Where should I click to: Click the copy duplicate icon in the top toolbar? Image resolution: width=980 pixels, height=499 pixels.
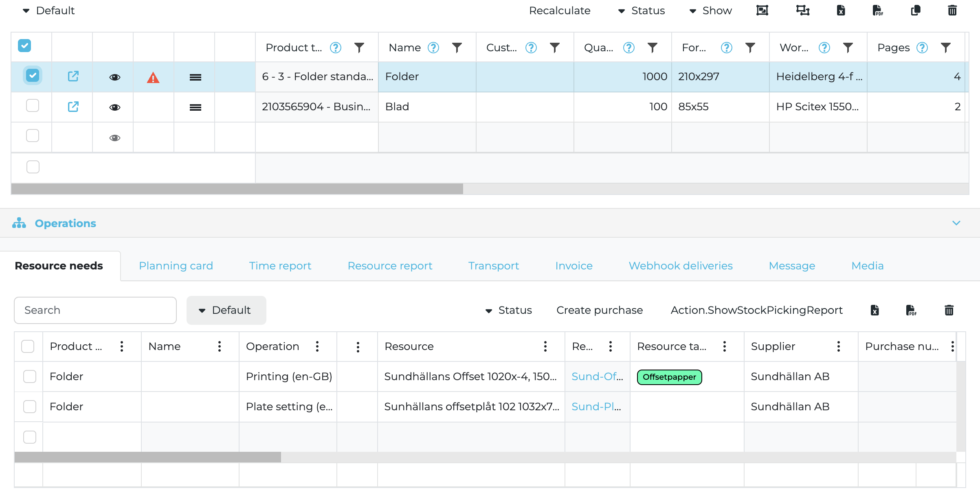click(915, 11)
